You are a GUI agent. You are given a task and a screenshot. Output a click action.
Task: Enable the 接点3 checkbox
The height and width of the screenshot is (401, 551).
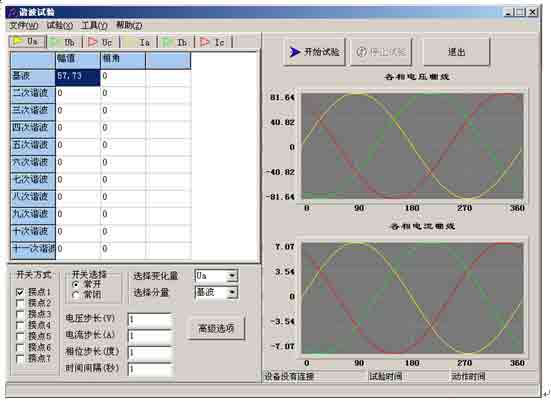pos(20,314)
